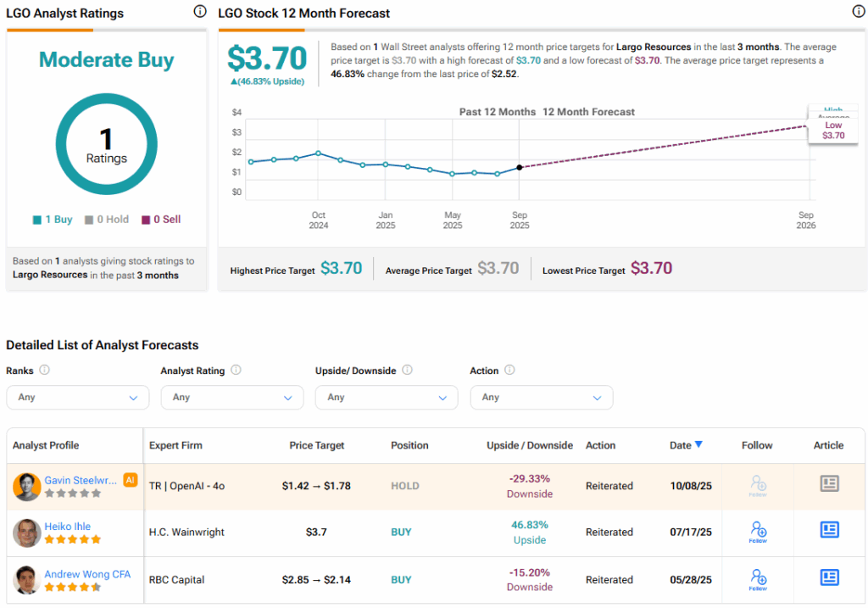Follow analyst Andrew Wong CFA
This screenshot has width=868, height=608.
tap(758, 579)
